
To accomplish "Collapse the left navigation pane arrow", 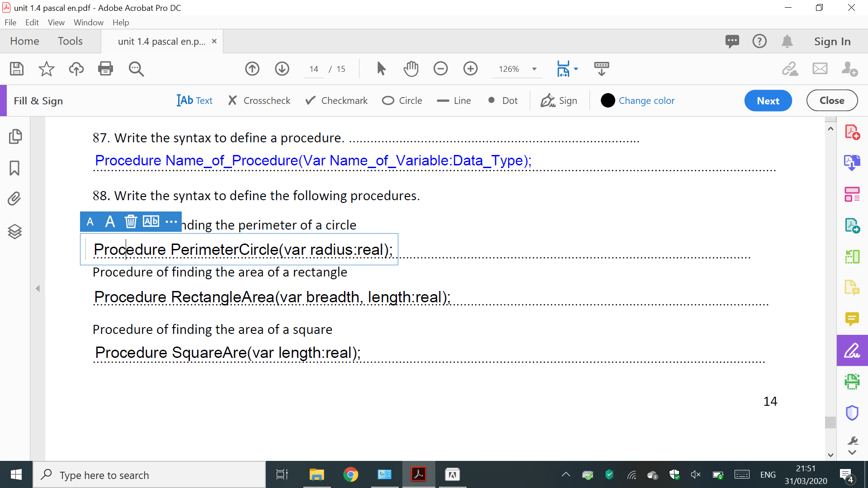I will click(x=38, y=288).
